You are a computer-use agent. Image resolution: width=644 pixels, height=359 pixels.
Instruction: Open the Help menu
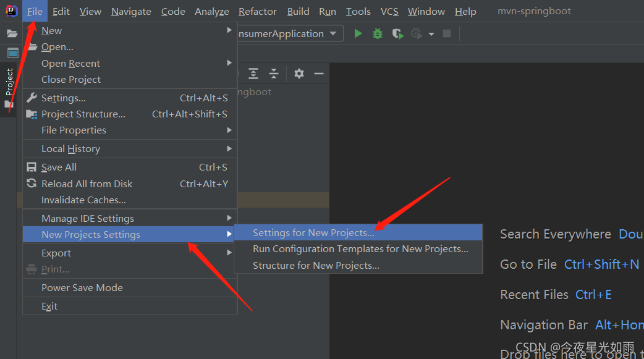coord(465,12)
